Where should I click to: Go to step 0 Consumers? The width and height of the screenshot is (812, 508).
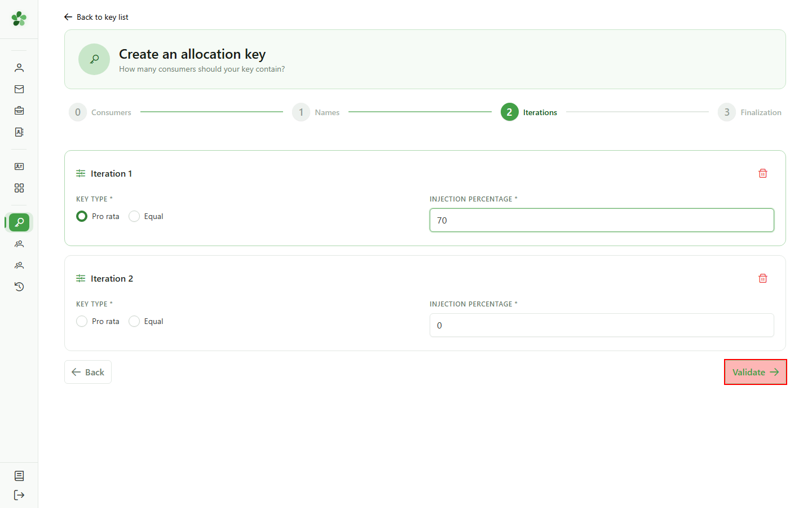click(100, 112)
